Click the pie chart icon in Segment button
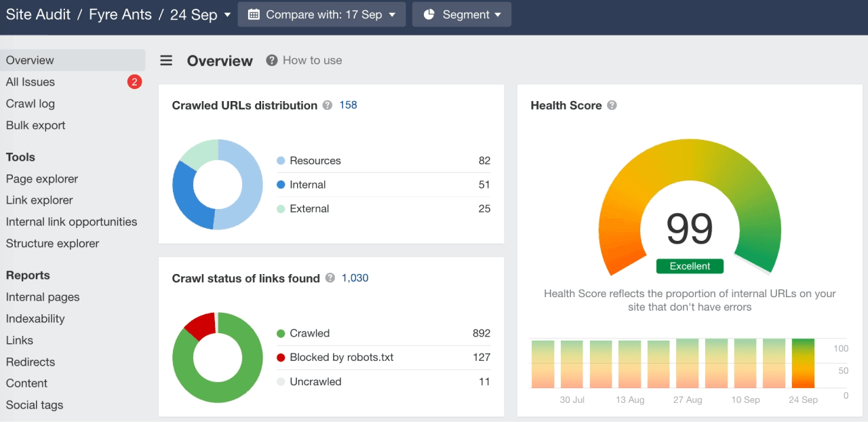The width and height of the screenshot is (868, 422). 429,14
